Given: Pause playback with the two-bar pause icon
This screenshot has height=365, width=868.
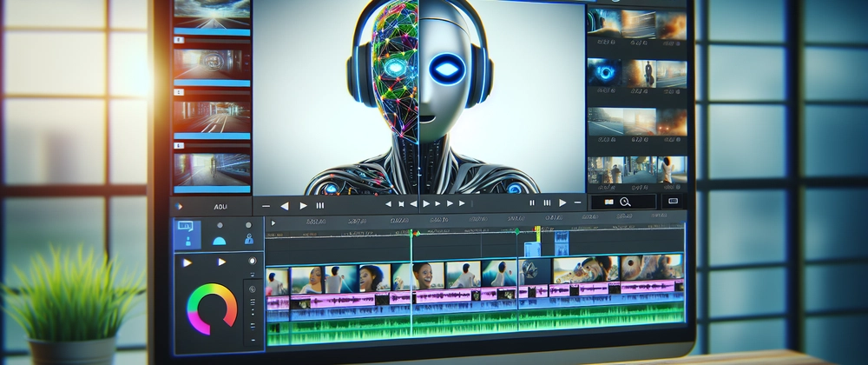Looking at the screenshot, I should tap(532, 203).
